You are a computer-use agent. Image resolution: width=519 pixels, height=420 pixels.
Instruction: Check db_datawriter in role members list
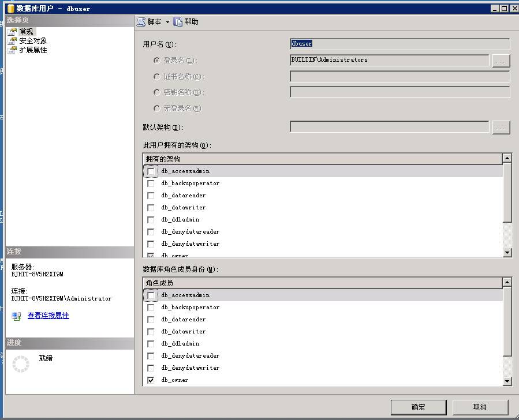[151, 332]
